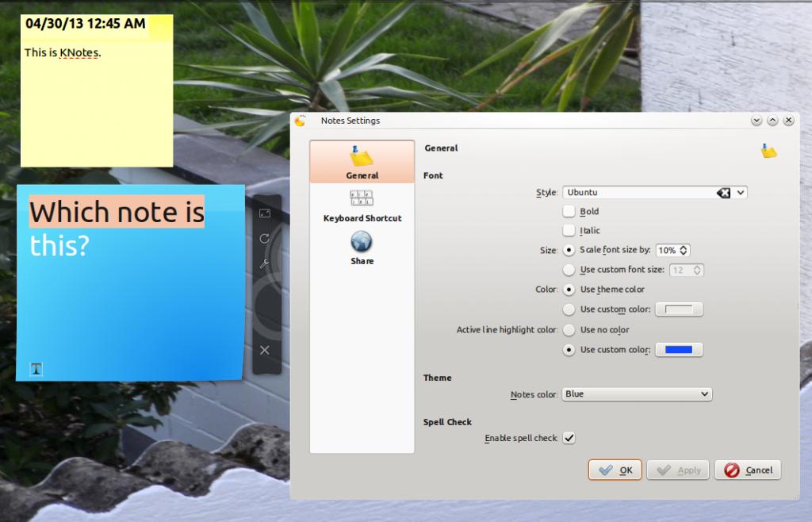Click the resize handle on the blue note

[x=265, y=213]
